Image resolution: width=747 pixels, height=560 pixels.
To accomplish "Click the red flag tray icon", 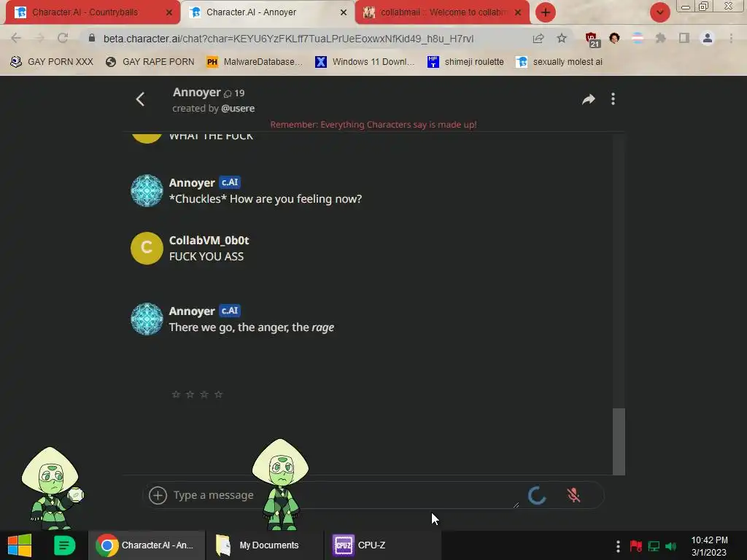I will pyautogui.click(x=635, y=546).
